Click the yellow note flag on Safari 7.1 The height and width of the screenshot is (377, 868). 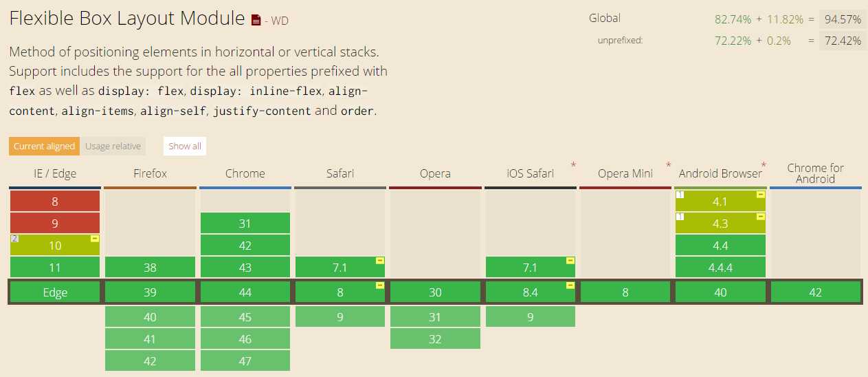(379, 261)
